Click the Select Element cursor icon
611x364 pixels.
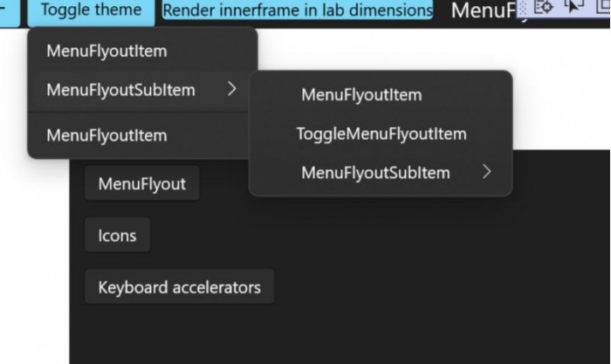coord(573,7)
